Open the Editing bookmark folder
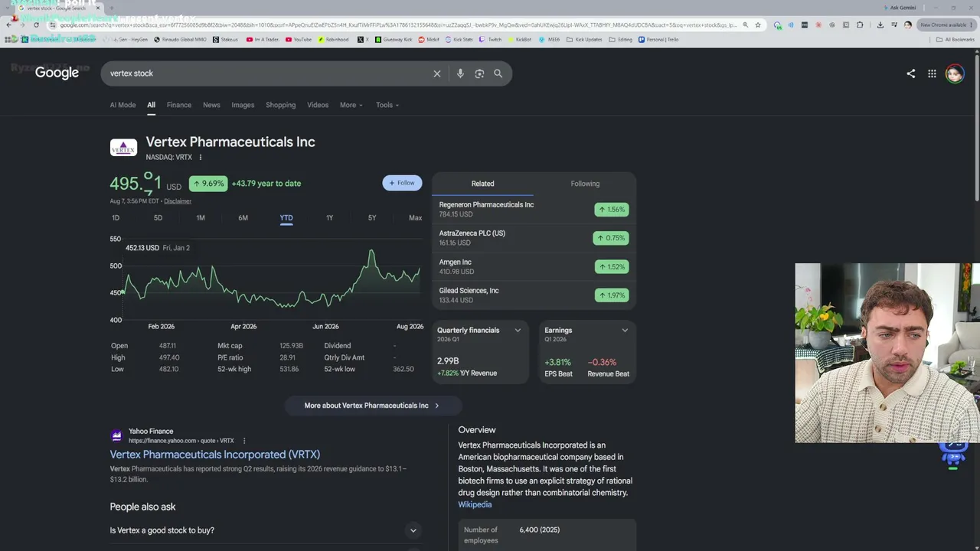The height and width of the screenshot is (551, 980). pyautogui.click(x=621, y=39)
